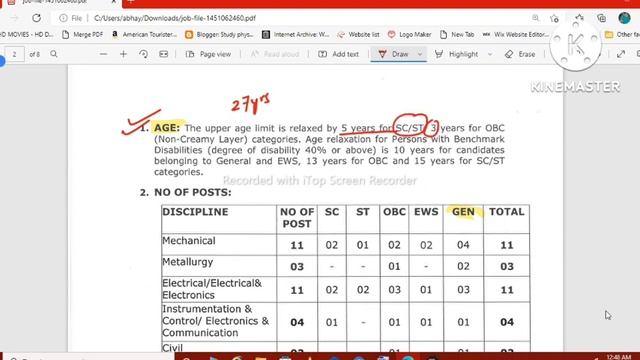Zoom out with the minus icon
Image resolution: width=640 pixels, height=360 pixels.
point(104,54)
